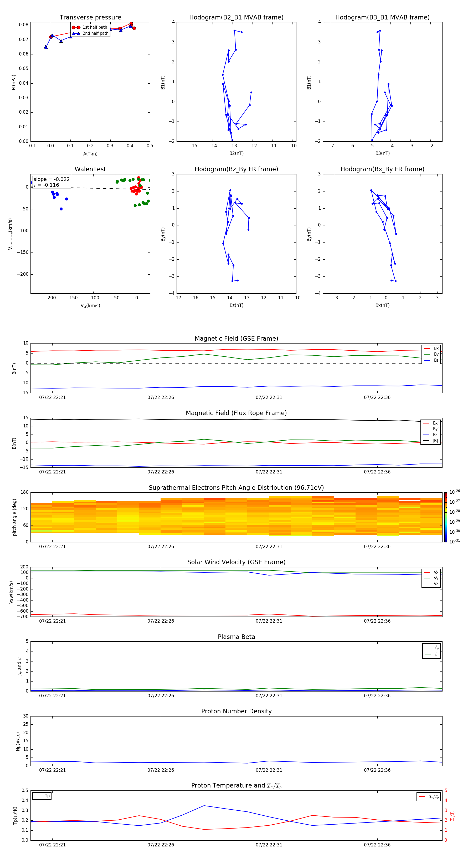Image resolution: width=473 pixels, height=868 pixels.
Task: Click the Bz' legend entry in flux rope panel
Action: coord(431,435)
